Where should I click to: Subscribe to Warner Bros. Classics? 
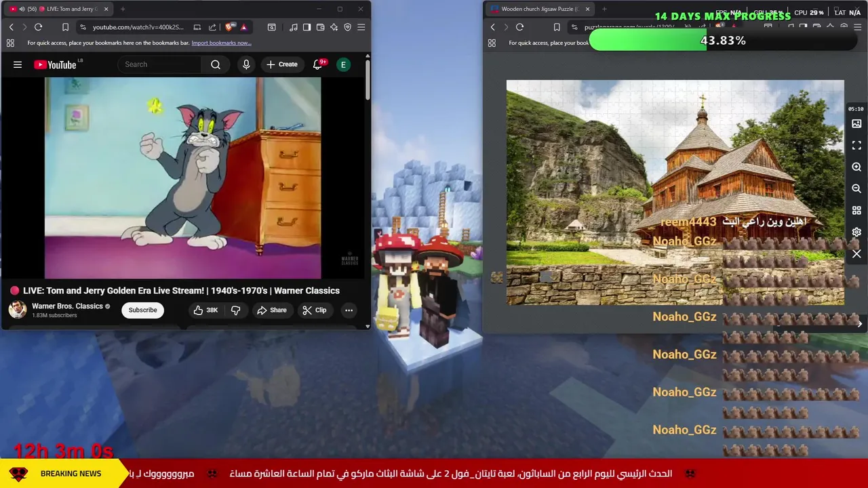click(142, 310)
